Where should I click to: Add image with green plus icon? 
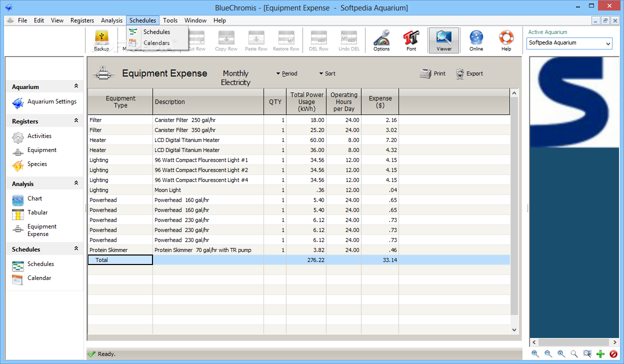(600, 354)
